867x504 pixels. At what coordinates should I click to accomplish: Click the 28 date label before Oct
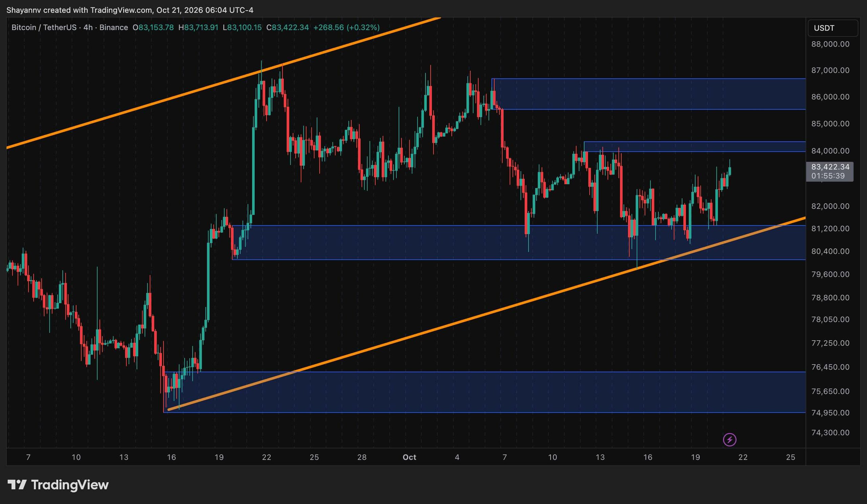tap(362, 457)
